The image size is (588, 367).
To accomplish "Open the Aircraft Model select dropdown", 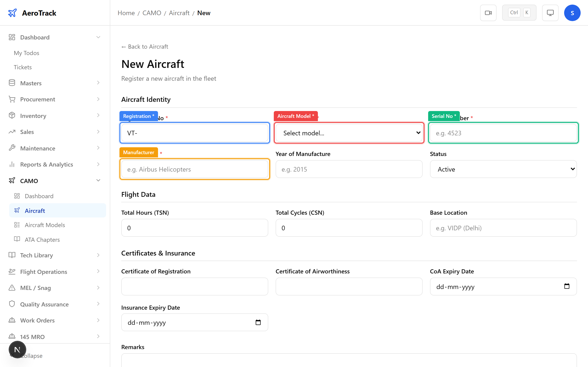I will tap(349, 133).
